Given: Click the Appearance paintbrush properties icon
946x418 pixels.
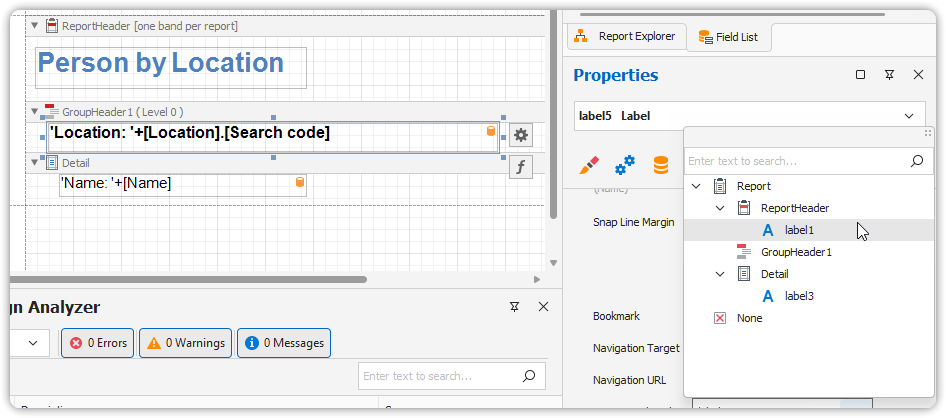Looking at the screenshot, I should click(590, 165).
